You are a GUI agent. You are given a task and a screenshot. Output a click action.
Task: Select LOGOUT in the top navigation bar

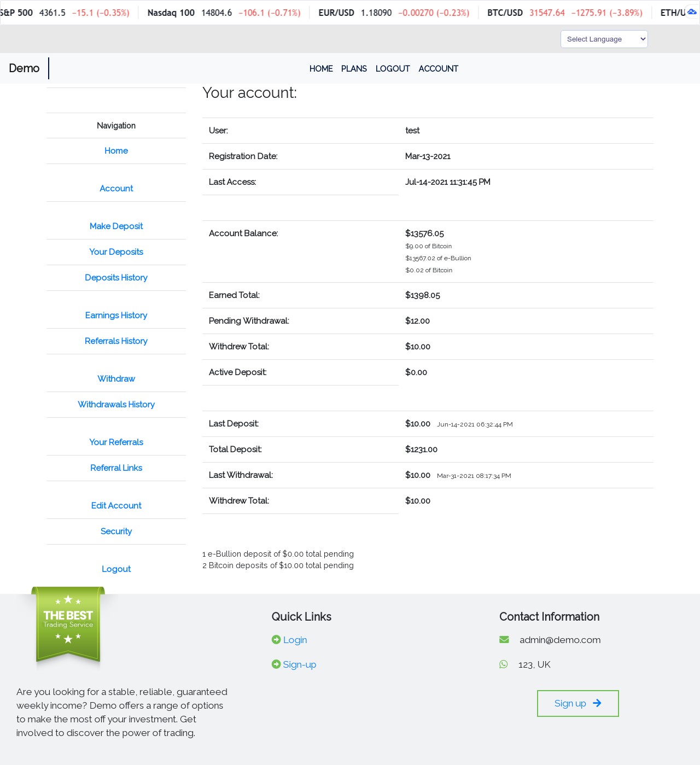coord(393,69)
